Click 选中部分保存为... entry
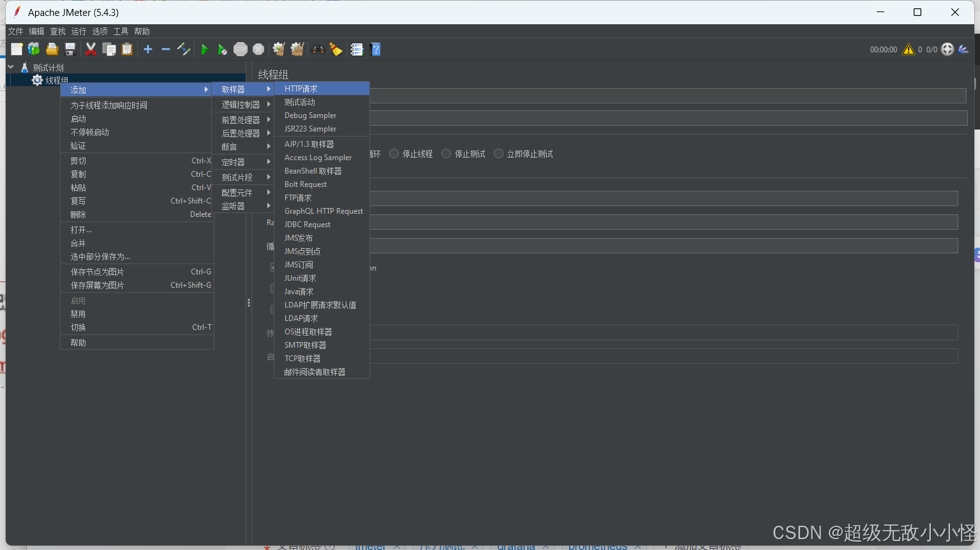 click(x=137, y=256)
